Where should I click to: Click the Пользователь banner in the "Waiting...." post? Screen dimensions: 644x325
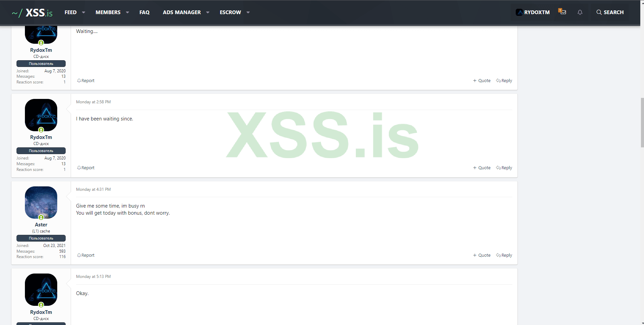pos(41,64)
